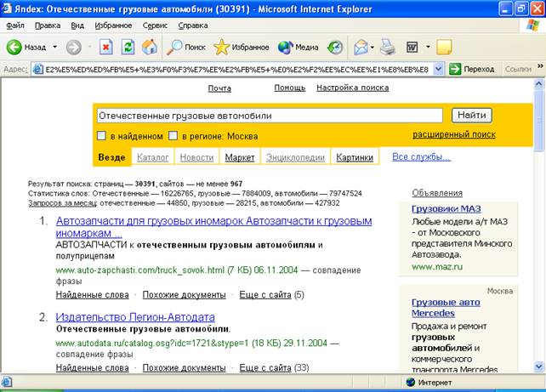Open the Search (Поиск) toolbar panel
The image size is (546, 392).
click(186, 47)
